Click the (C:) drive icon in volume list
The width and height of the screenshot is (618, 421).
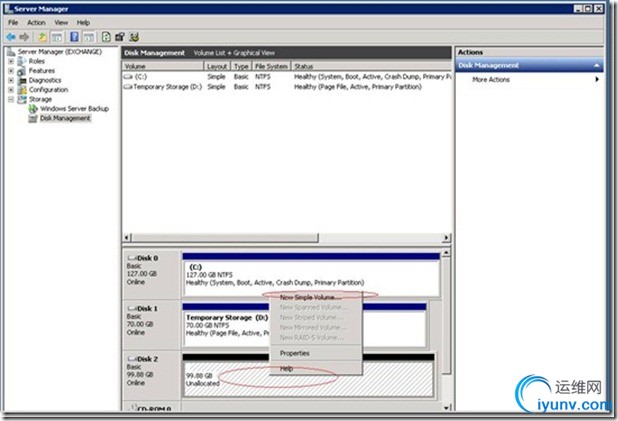pyautogui.click(x=128, y=76)
